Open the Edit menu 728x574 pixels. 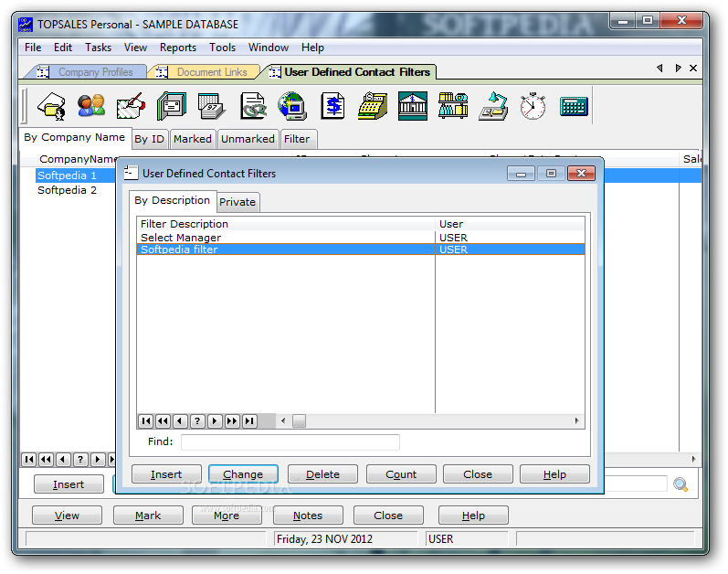[63, 48]
